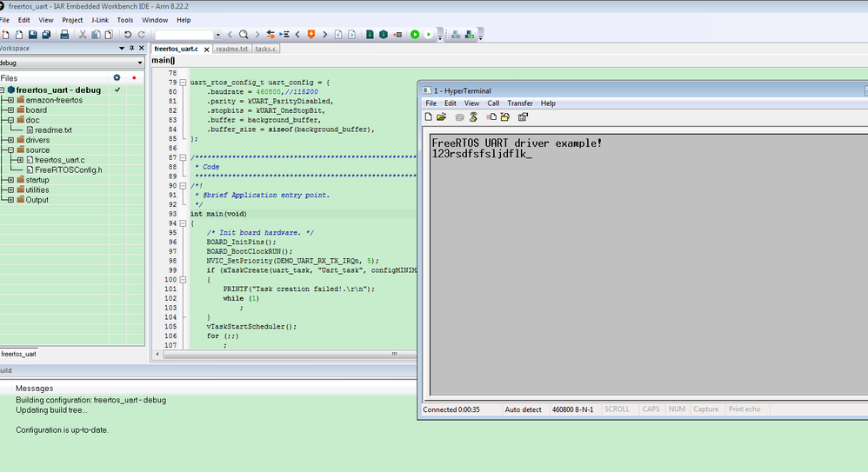The width and height of the screenshot is (868, 472).
Task: Click 'Auto detect' in HyperTerminal status bar
Action: pyautogui.click(x=523, y=409)
